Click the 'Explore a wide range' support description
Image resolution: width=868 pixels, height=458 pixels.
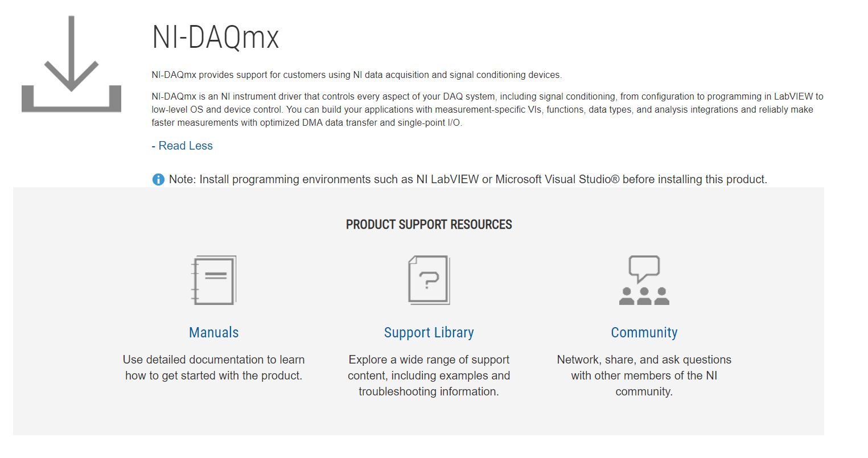[x=429, y=376]
